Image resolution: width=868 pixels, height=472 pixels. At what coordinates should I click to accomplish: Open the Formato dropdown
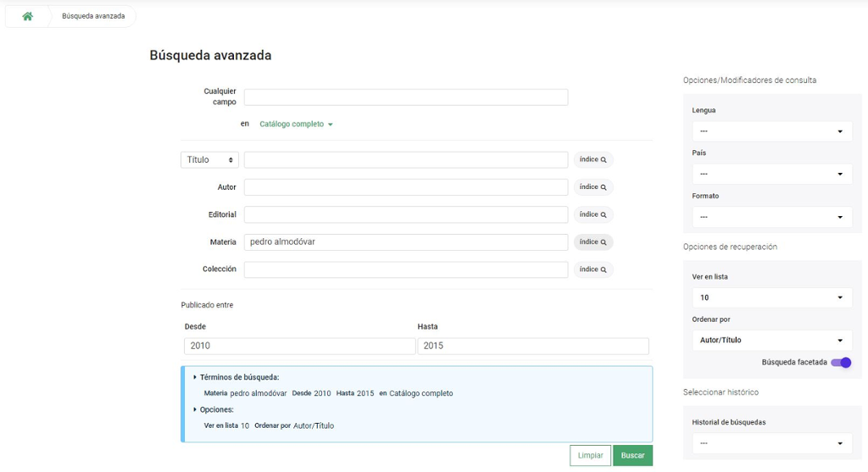pyautogui.click(x=771, y=217)
